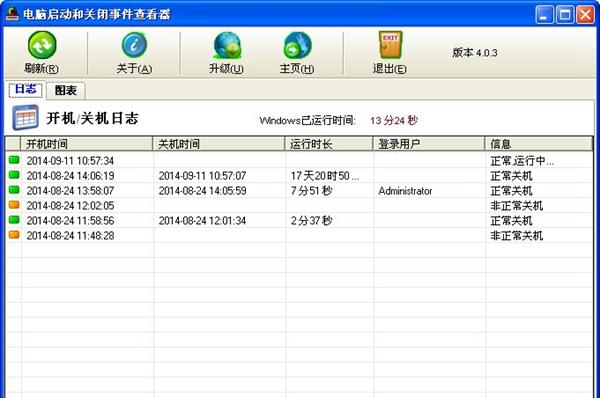Select boot time 2014-08-24 11:48:28
Viewport: 600px width, 398px height.
coord(70,235)
